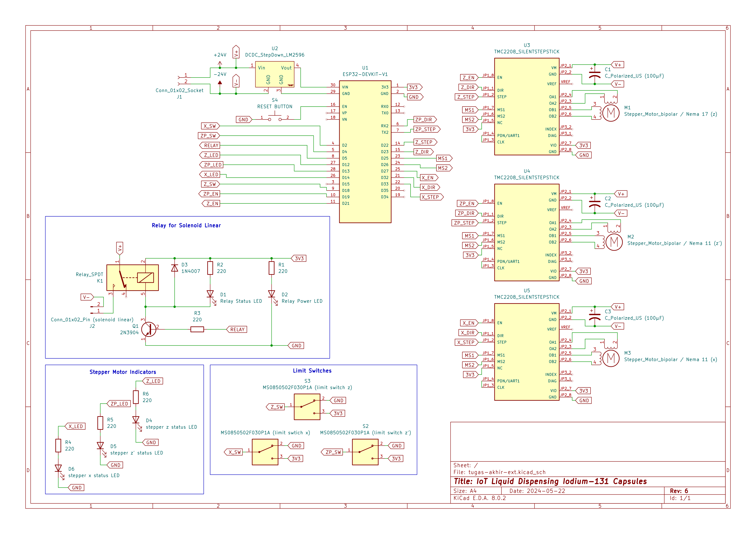Click the 'Conn_01x02_Pin (solenoid linear)' label
Image resolution: width=756 pixels, height=534 pixels.
coord(92,320)
